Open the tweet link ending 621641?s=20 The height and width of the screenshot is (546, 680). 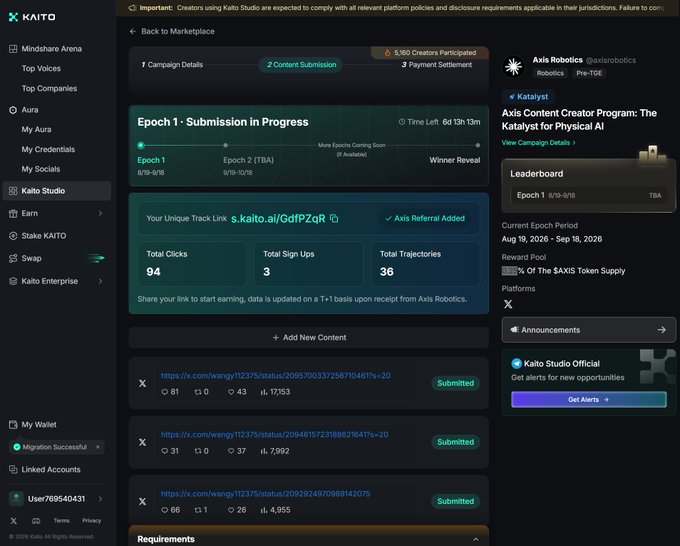[275, 435]
